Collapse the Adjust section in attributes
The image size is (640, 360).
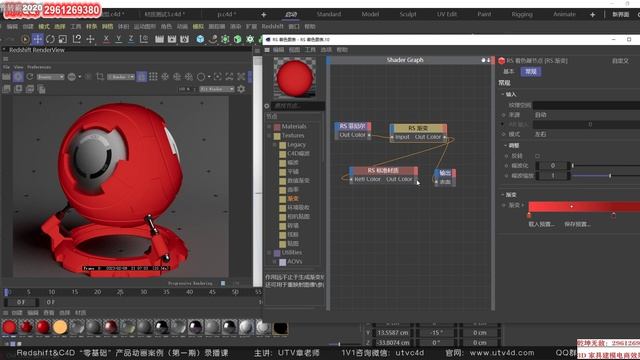[x=505, y=145]
